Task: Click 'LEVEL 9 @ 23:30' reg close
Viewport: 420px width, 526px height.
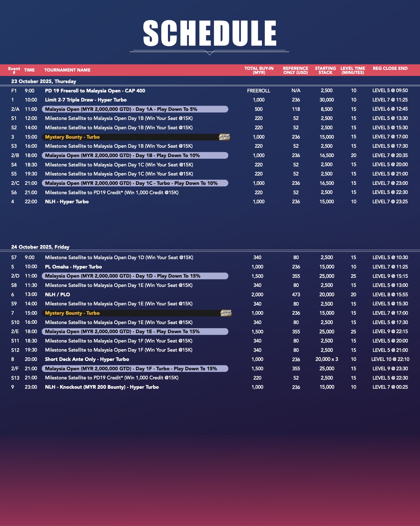Action: (x=390, y=369)
